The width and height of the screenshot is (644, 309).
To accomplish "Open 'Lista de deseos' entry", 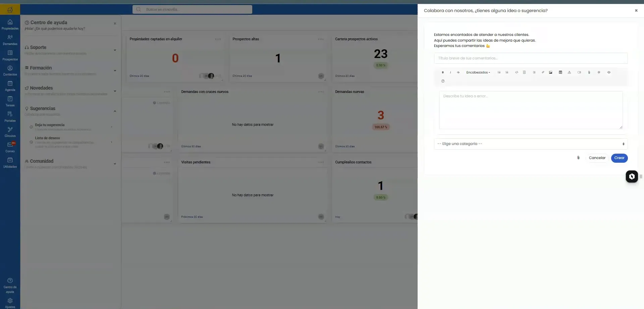I will pos(71,142).
